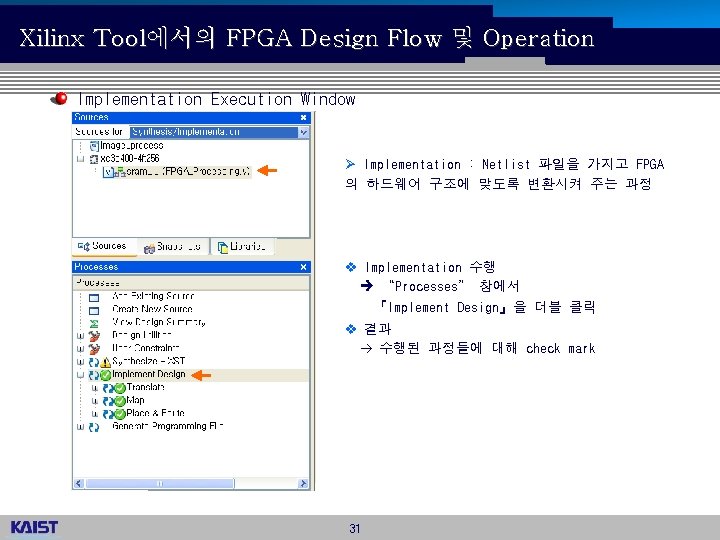Close the Sources panel
The width and height of the screenshot is (720, 540).
[303, 118]
